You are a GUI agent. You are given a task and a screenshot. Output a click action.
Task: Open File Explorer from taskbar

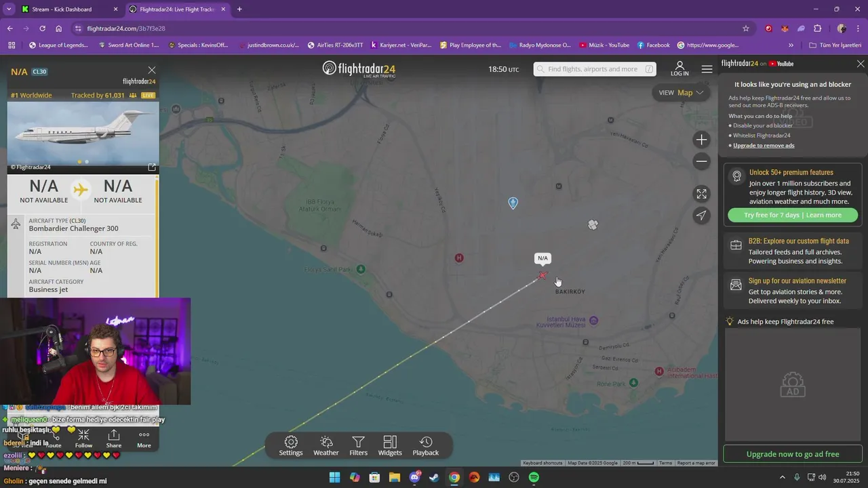point(395,477)
